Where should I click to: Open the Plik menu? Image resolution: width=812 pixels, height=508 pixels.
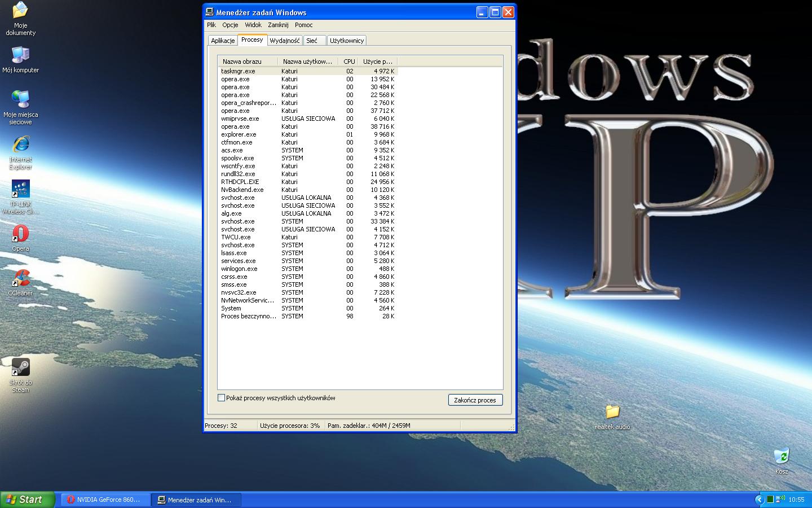click(x=211, y=25)
